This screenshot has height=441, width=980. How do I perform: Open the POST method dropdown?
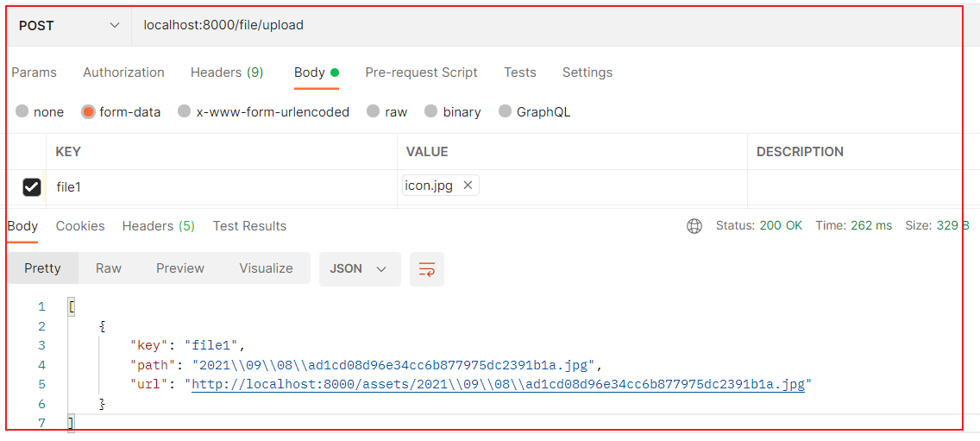coord(69,26)
